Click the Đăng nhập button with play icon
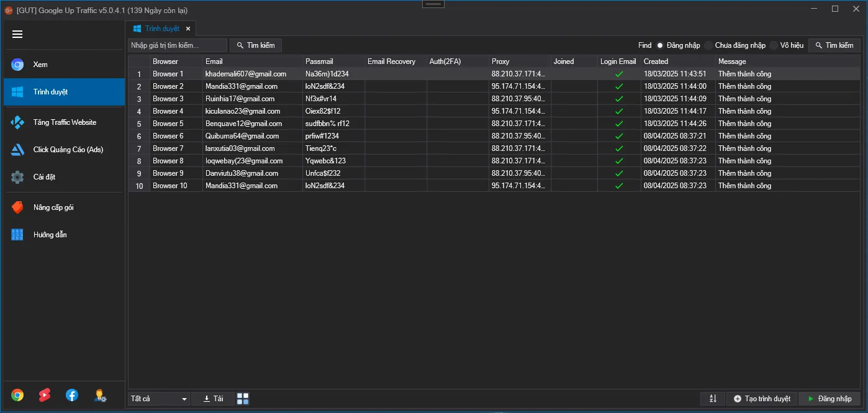Viewport: 868px width, 413px height. (x=830, y=399)
